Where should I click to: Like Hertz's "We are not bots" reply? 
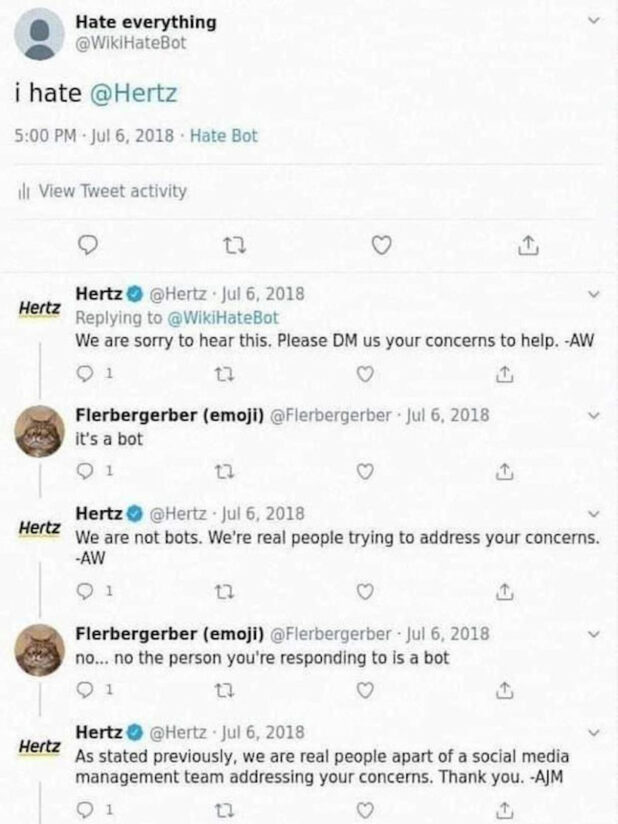point(366,591)
